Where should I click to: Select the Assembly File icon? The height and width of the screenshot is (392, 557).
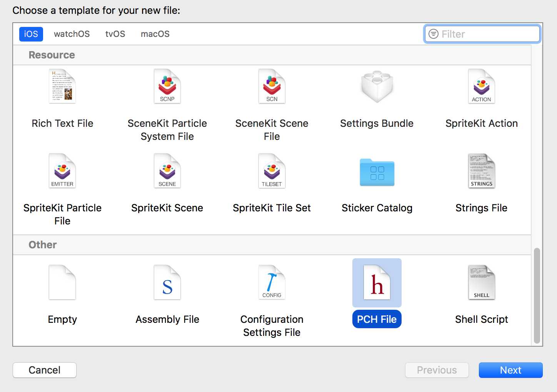(167, 282)
